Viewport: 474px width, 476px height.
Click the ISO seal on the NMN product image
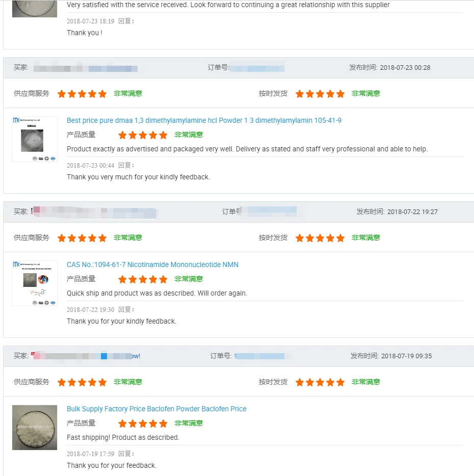pos(53,303)
